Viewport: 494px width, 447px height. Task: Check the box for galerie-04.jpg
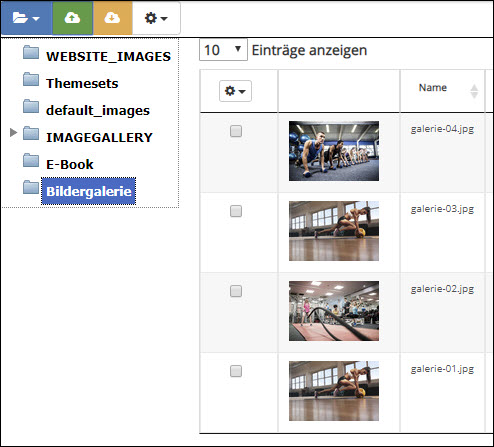point(236,131)
